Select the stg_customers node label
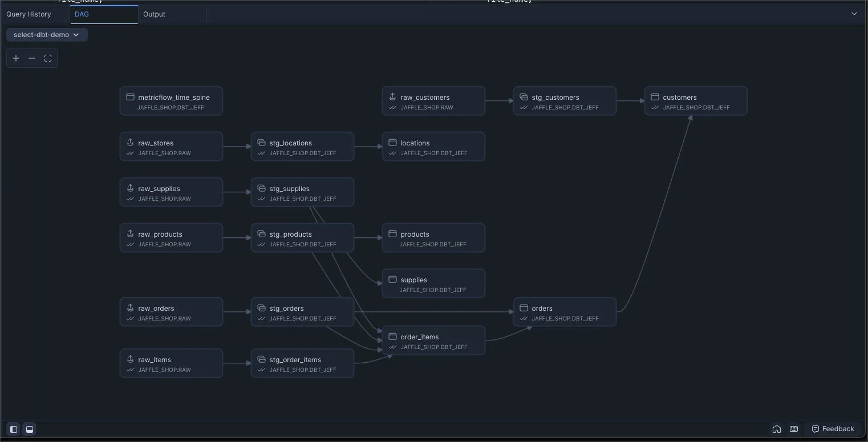 click(555, 98)
